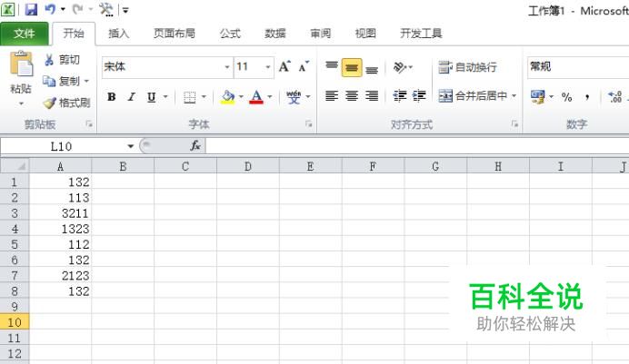Screen dimensions: 629x364
Task: Open the 数据 (Data) tab
Action: pos(275,34)
